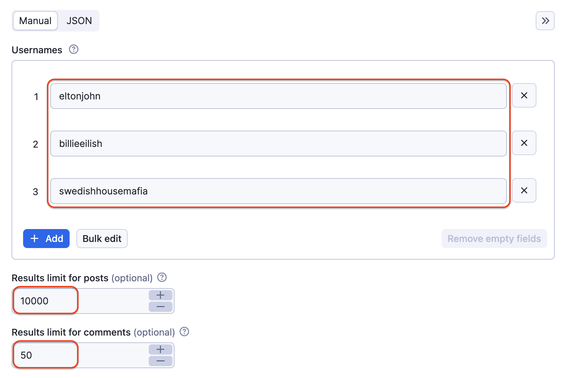588x378 pixels.
Task: Click Remove empty fields
Action: pos(494,239)
